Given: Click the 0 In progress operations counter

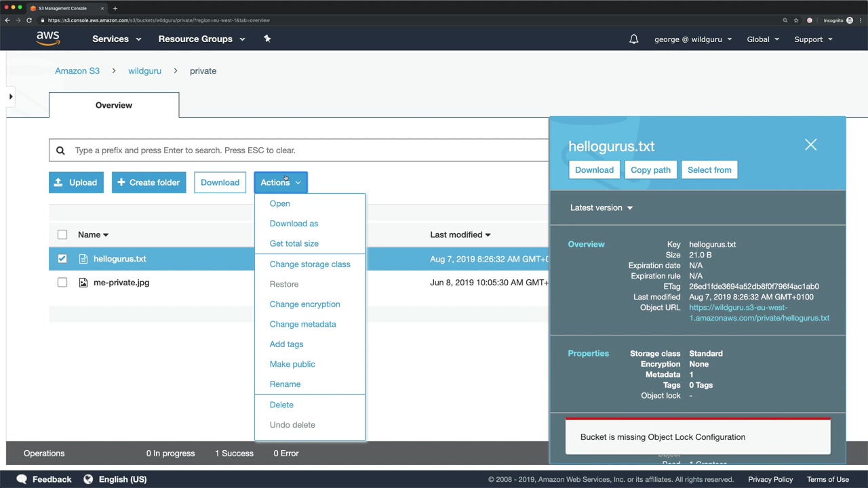Looking at the screenshot, I should click(170, 453).
